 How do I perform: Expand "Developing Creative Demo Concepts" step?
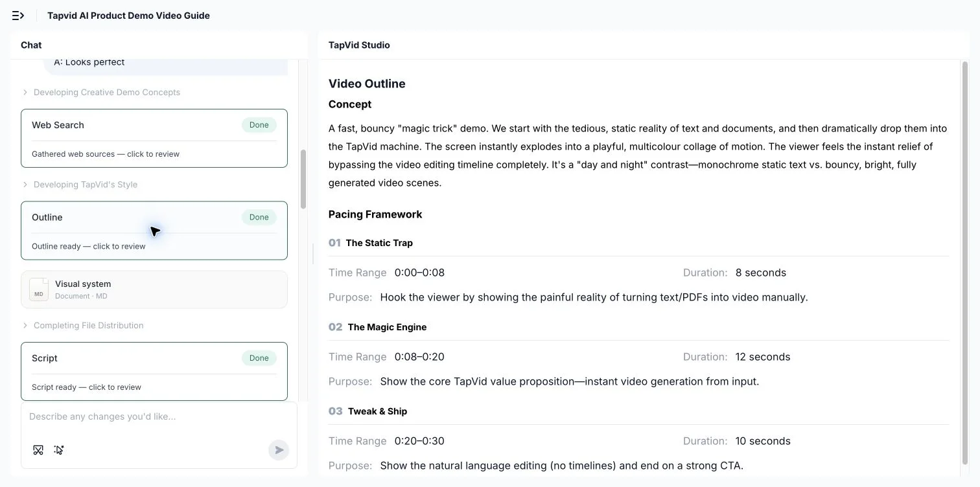pos(101,93)
